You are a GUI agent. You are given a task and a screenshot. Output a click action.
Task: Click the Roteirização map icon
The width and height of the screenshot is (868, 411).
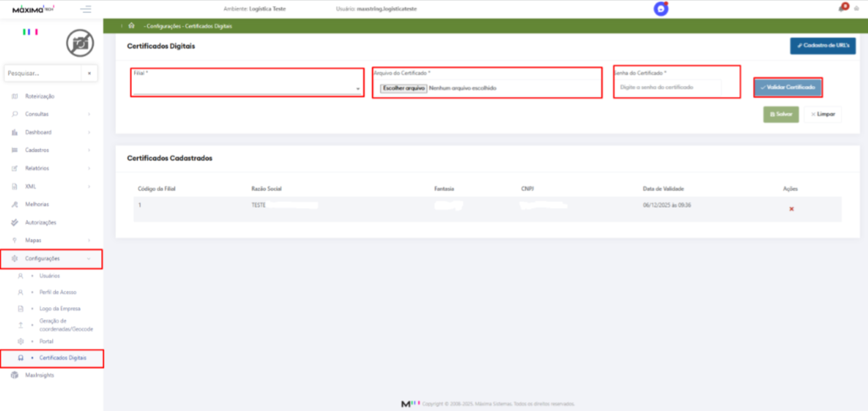(x=15, y=96)
